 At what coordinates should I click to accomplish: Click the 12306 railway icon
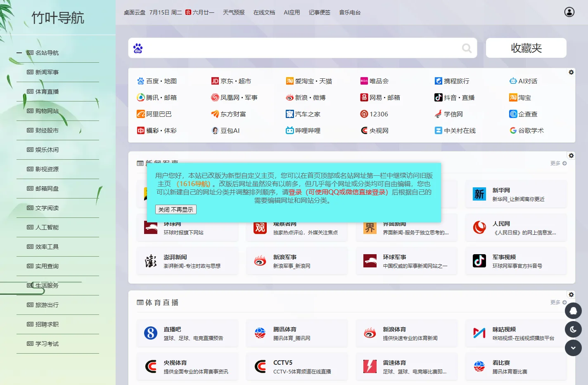pos(364,114)
